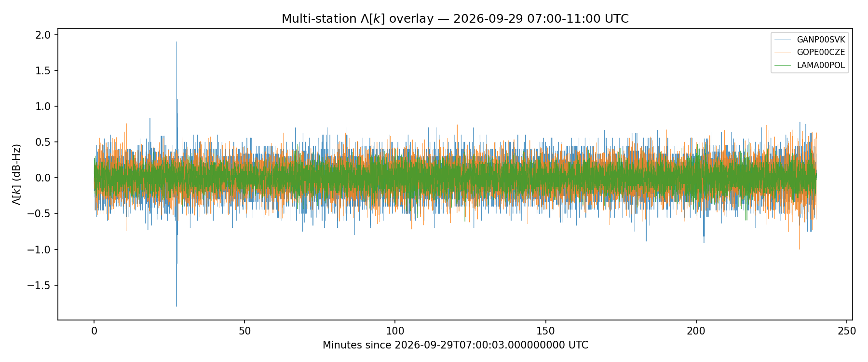
Task: Click the y-axis tick label −1.5
Action: pyautogui.click(x=39, y=285)
